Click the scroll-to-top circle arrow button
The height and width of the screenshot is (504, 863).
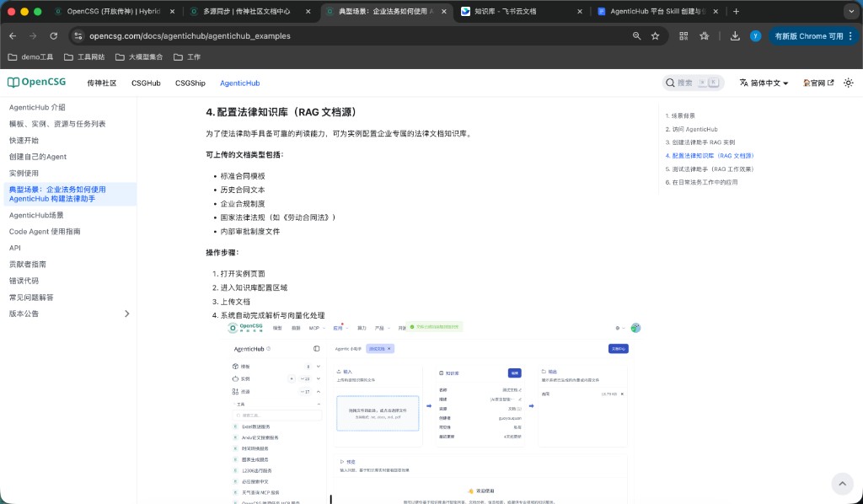(x=842, y=483)
